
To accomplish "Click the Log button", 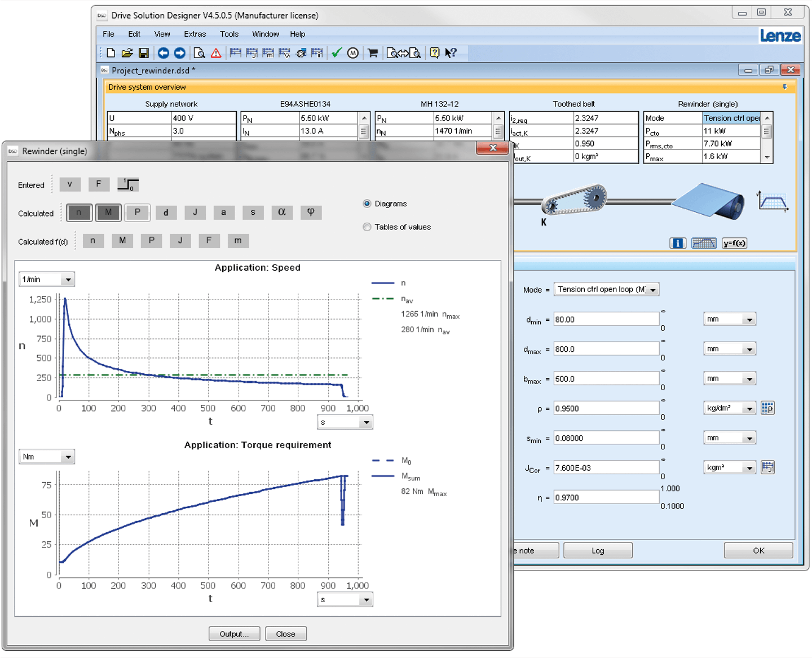I will [x=598, y=550].
